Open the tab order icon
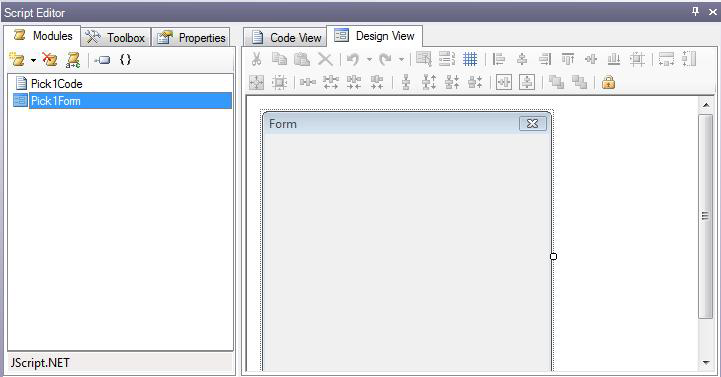This screenshot has height=377, width=721. coord(446,59)
